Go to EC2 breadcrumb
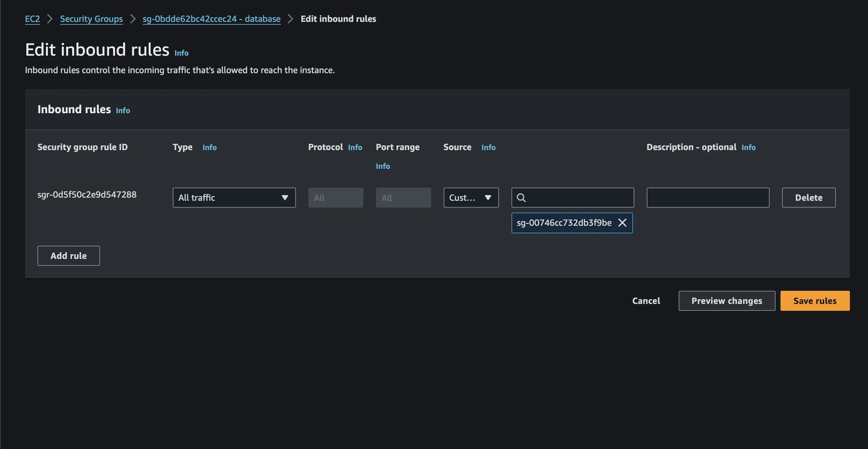868x449 pixels. pos(32,19)
